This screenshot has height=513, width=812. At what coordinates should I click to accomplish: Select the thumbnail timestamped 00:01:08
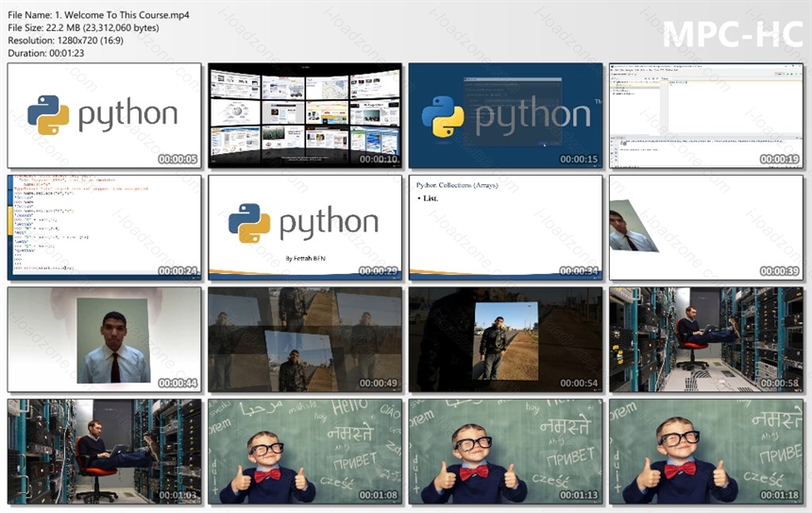[305, 452]
